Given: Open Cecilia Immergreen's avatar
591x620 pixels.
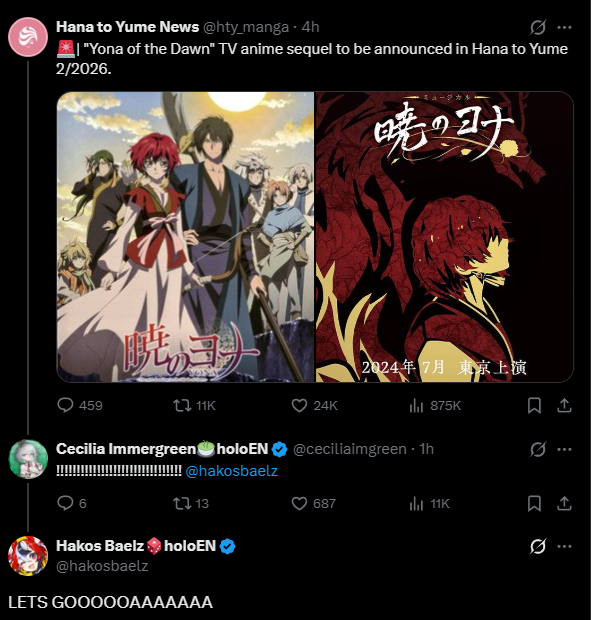Looking at the screenshot, I should coord(28,459).
